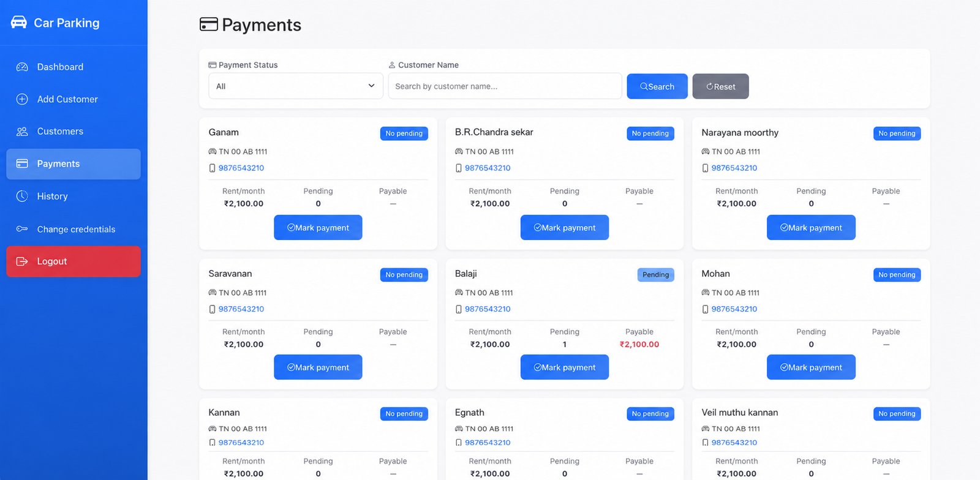The height and width of the screenshot is (480, 980).
Task: Click the Pending badge on Balaji's card
Action: 655,275
